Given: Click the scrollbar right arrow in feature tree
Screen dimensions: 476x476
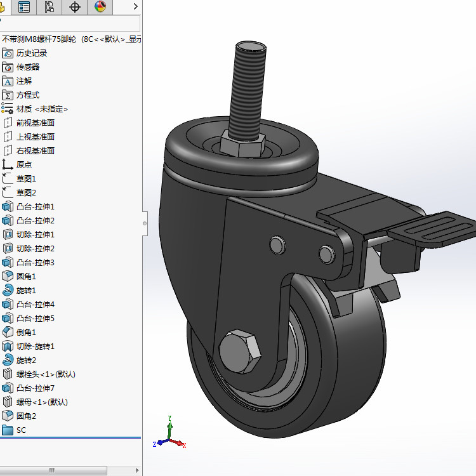Looking at the screenshot, I should click(137, 470).
